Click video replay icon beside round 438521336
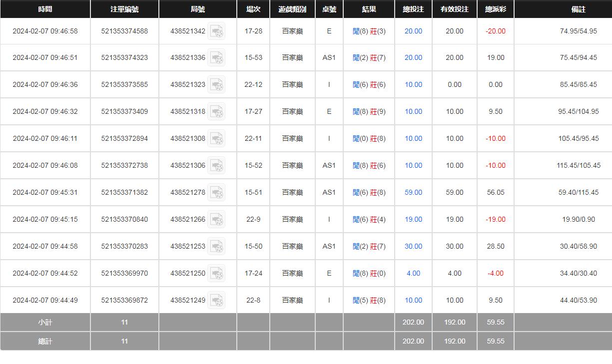 [x=216, y=58]
